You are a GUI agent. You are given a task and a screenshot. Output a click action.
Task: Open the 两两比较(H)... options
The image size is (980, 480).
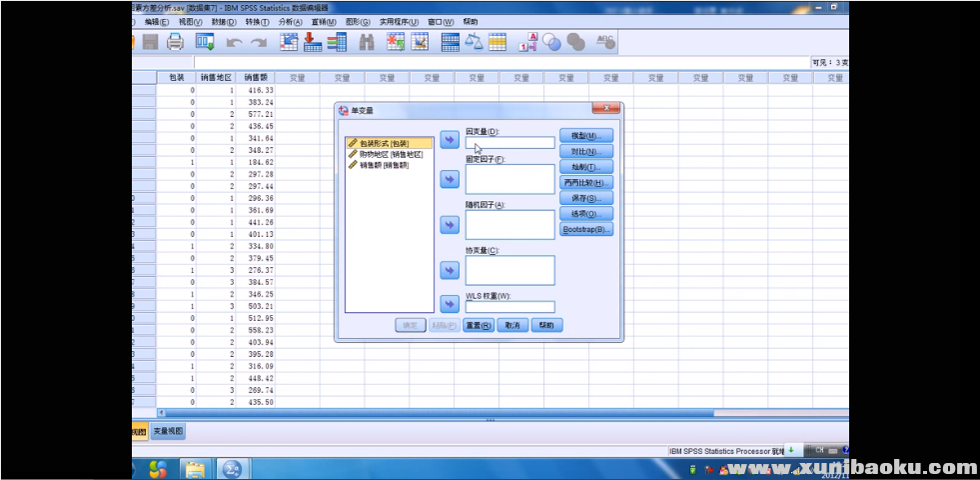pyautogui.click(x=585, y=183)
